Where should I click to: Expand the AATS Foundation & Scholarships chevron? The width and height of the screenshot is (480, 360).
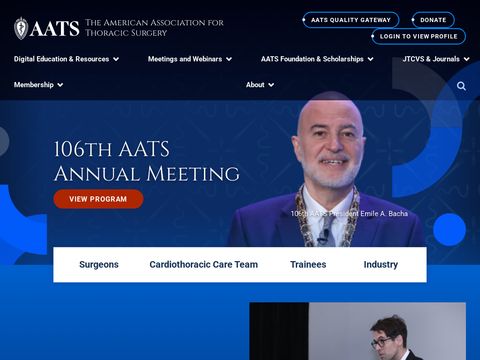tap(370, 59)
